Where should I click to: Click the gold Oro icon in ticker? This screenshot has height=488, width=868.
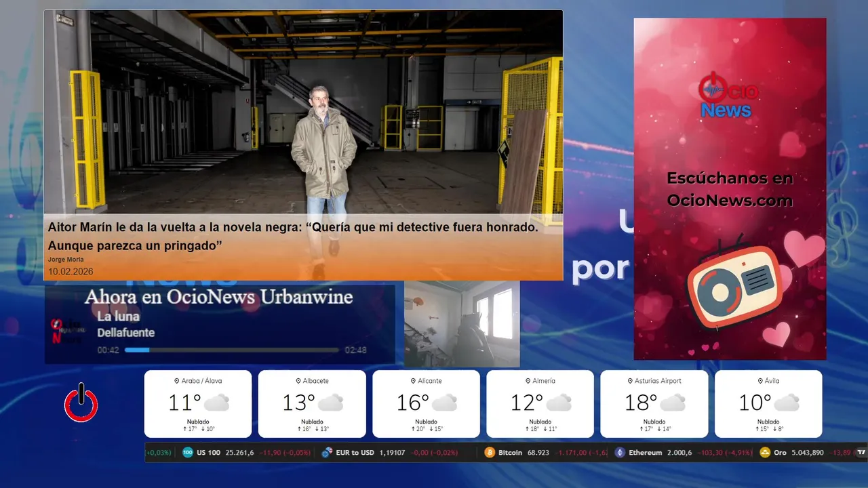[x=765, y=452]
